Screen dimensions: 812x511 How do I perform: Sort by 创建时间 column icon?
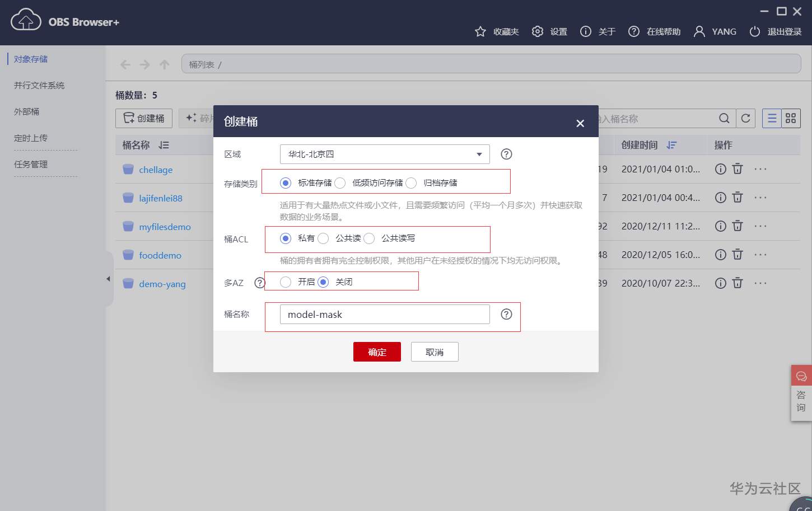(671, 145)
